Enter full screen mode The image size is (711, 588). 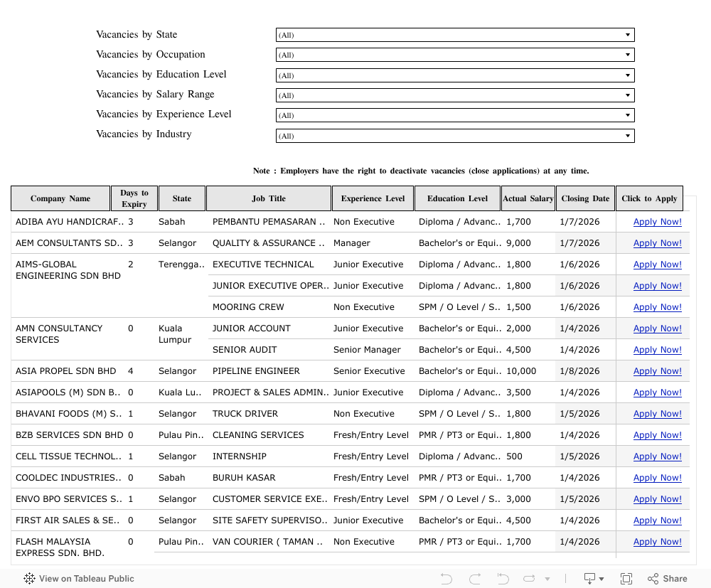(626, 579)
